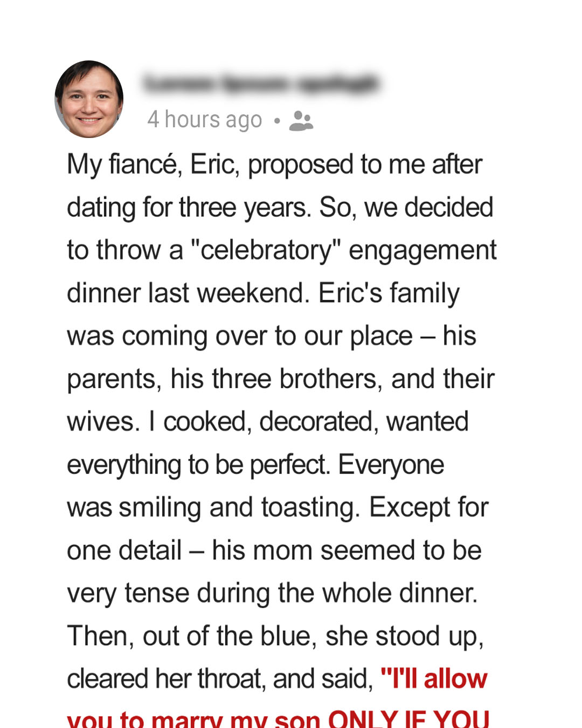Click the line "very tense during the whole dinner."
The width and height of the screenshot is (582, 728).
click(x=273, y=594)
